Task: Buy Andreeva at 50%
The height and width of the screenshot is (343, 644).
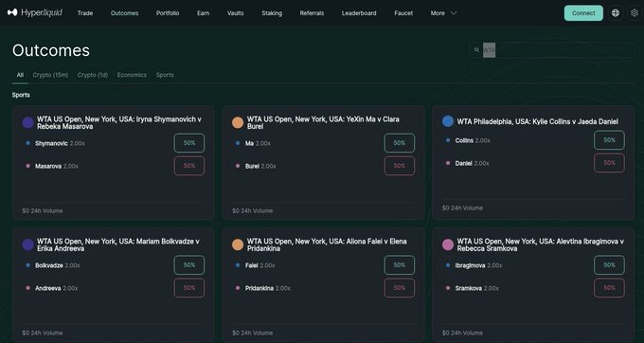Action: (x=189, y=288)
